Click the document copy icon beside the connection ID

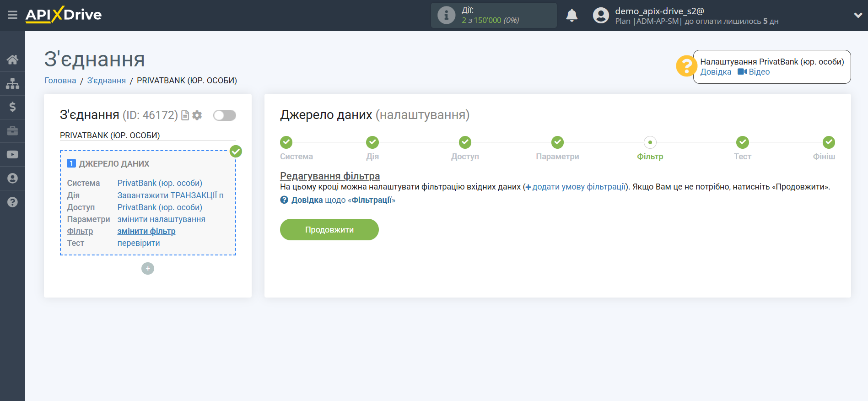coord(185,115)
